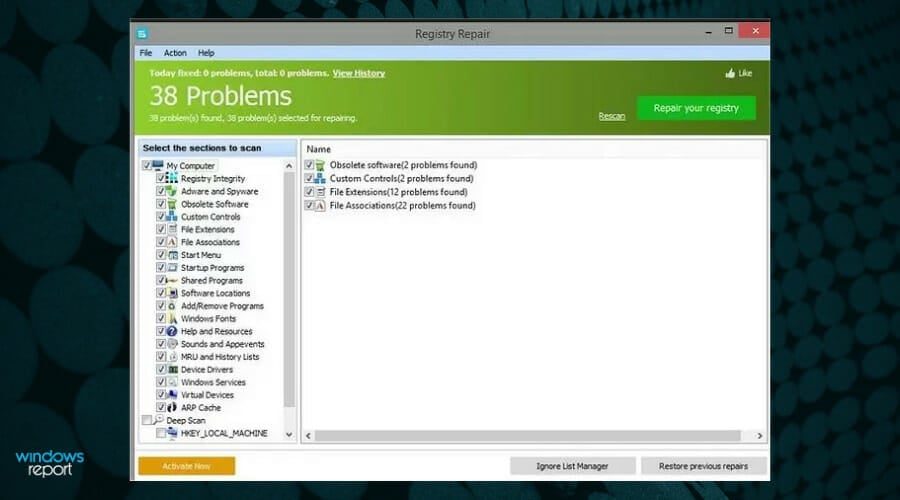Click the Obsolete Software tree icon
This screenshot has width=900, height=500.
coord(172,204)
